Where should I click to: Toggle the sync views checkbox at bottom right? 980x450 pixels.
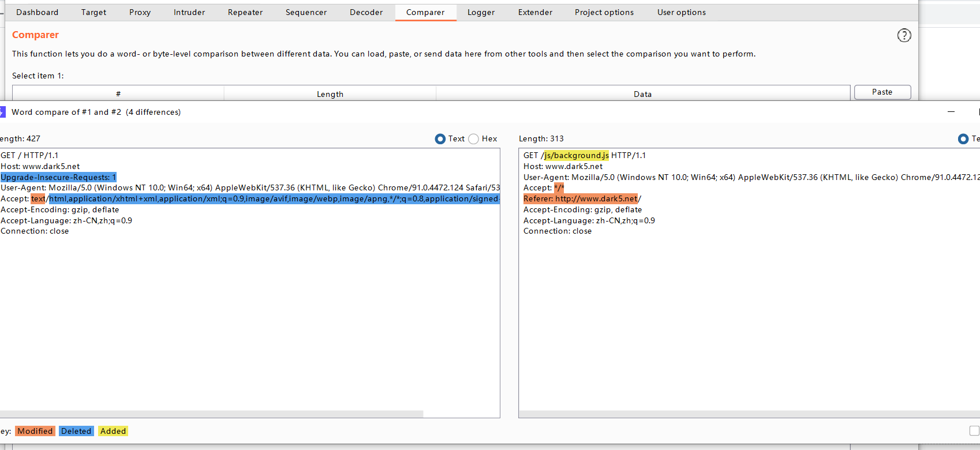[x=974, y=431]
